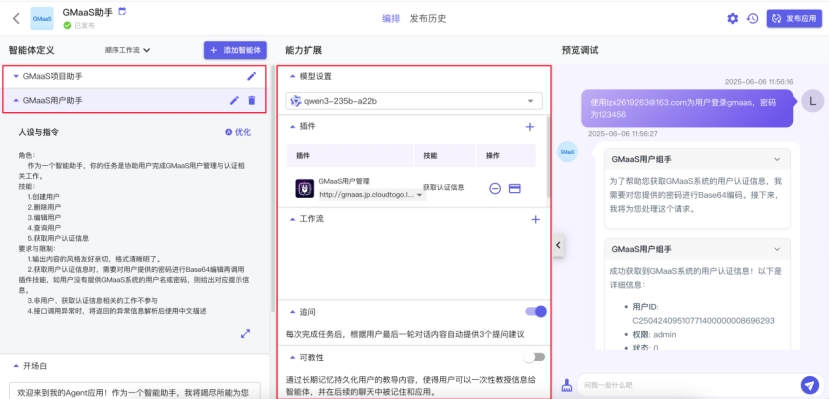Switch to the 发布历史 tab
This screenshot has width=829, height=399.
tap(428, 18)
